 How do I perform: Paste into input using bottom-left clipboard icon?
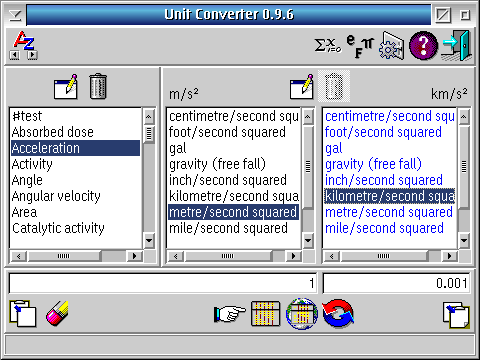pyautogui.click(x=23, y=313)
